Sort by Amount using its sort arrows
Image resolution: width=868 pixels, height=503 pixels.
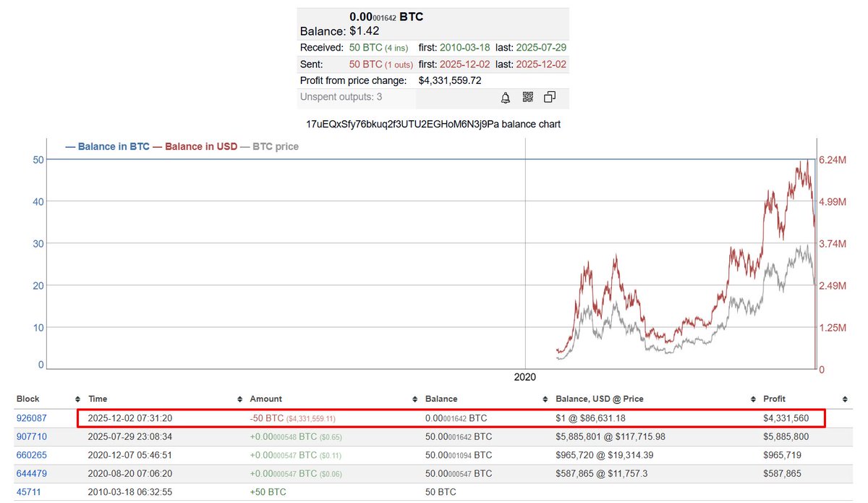pos(414,400)
